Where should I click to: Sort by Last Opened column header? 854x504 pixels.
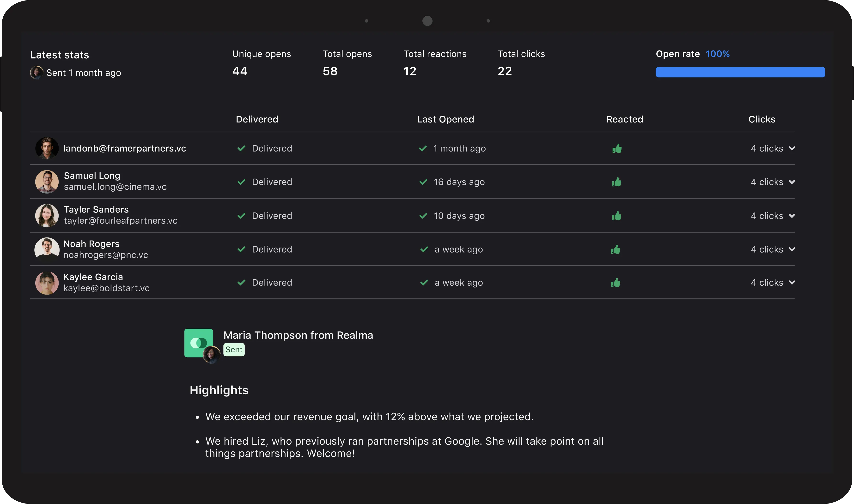[x=445, y=119]
